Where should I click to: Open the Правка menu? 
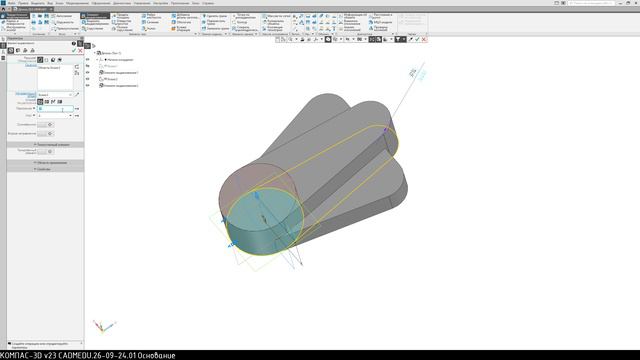(23, 3)
